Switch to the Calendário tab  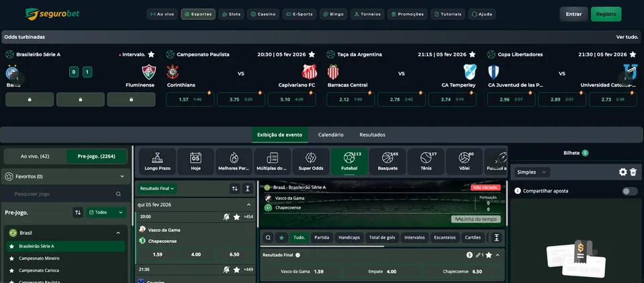click(x=330, y=135)
